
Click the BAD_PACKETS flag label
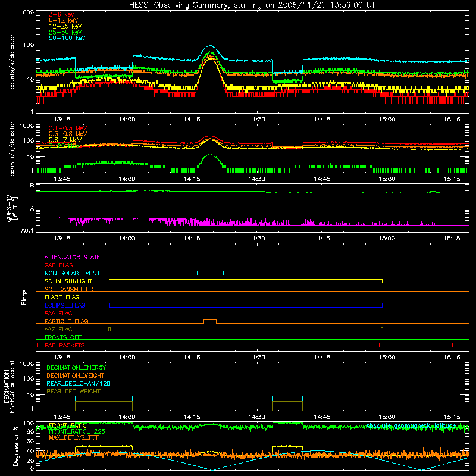[65, 345]
